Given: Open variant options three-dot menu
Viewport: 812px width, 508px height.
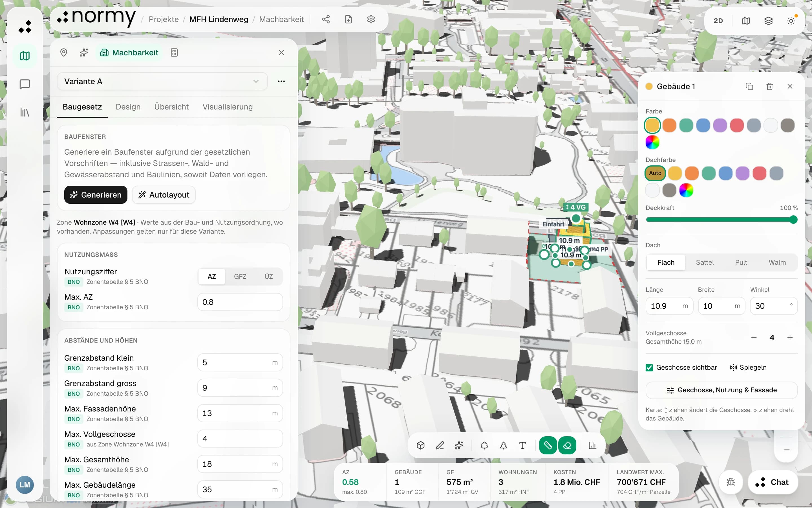Looking at the screenshot, I should tap(281, 81).
